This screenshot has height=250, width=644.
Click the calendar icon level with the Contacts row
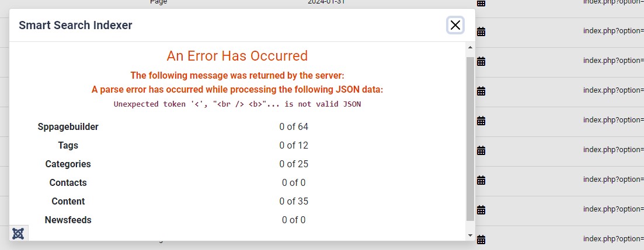(481, 180)
